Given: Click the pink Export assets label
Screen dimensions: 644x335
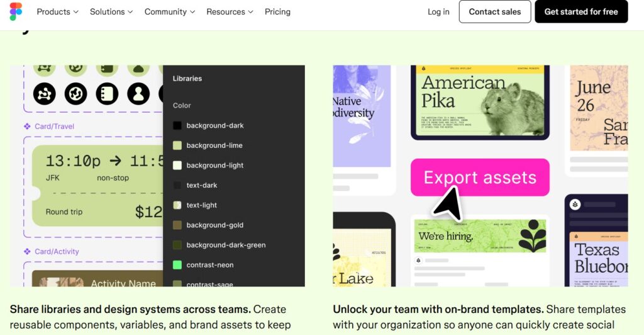Looking at the screenshot, I should [480, 178].
